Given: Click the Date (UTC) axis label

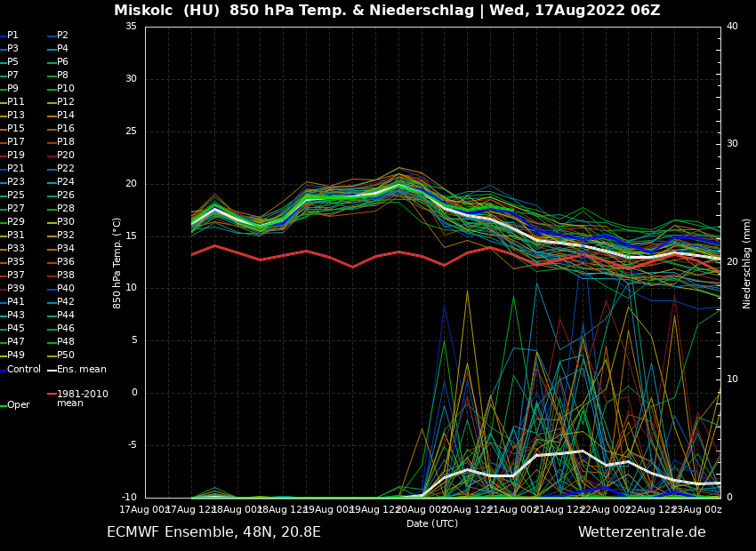Looking at the screenshot, I should pos(432,524).
